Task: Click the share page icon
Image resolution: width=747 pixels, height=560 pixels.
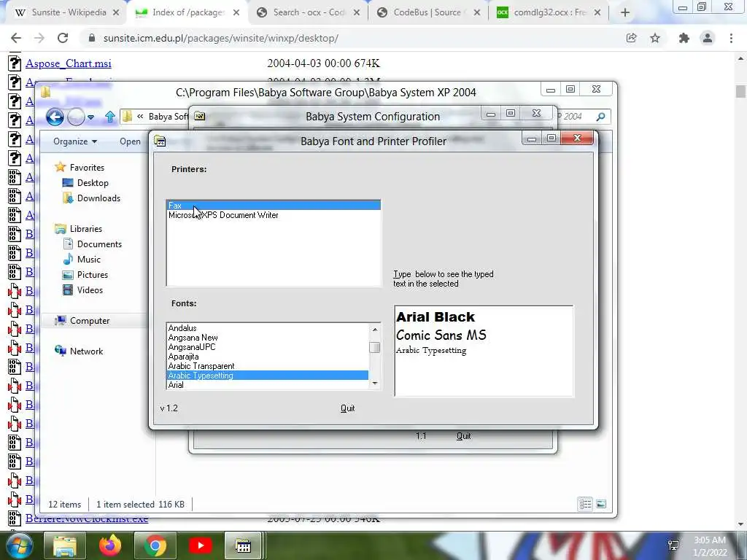Action: point(632,38)
